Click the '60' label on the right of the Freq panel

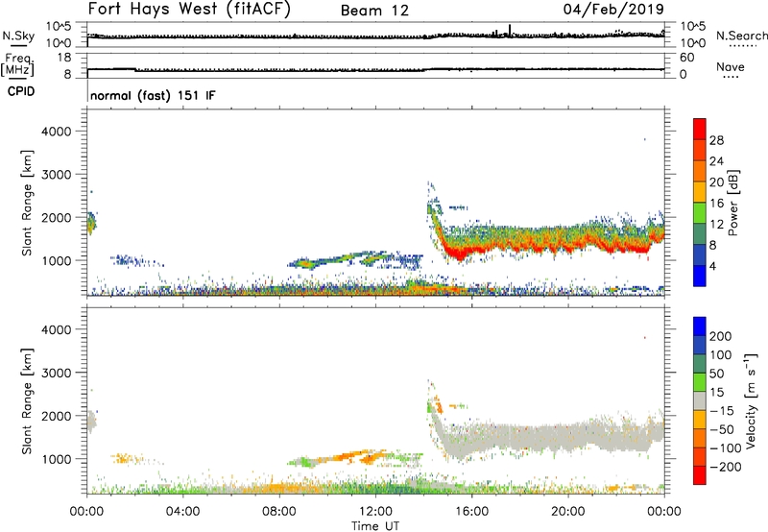pyautogui.click(x=686, y=58)
